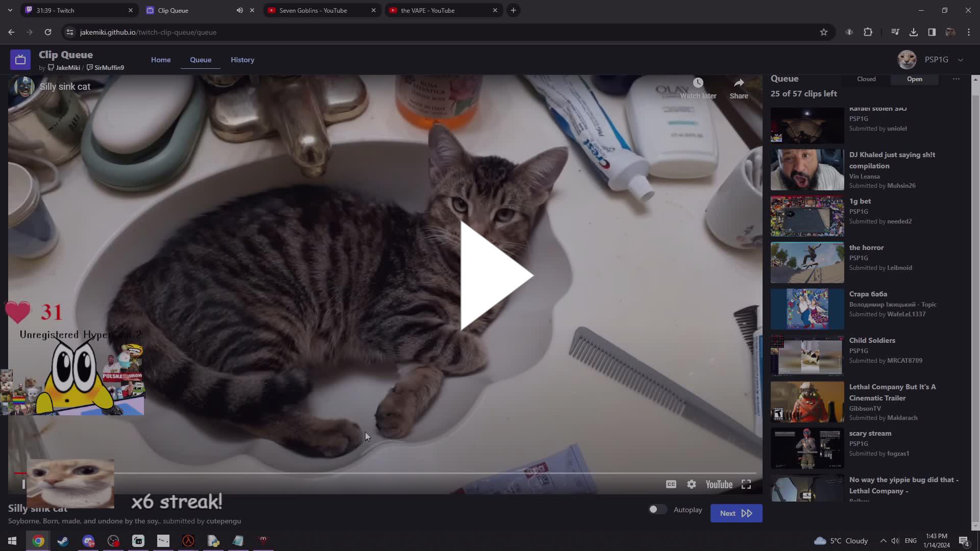
Task: Enable subtitles with the CC icon
Action: pyautogui.click(x=671, y=484)
